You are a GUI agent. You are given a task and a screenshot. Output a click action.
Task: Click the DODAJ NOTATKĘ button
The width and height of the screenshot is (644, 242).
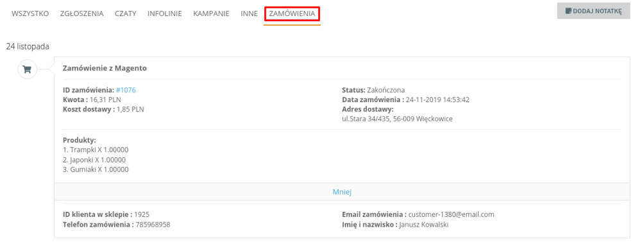593,11
